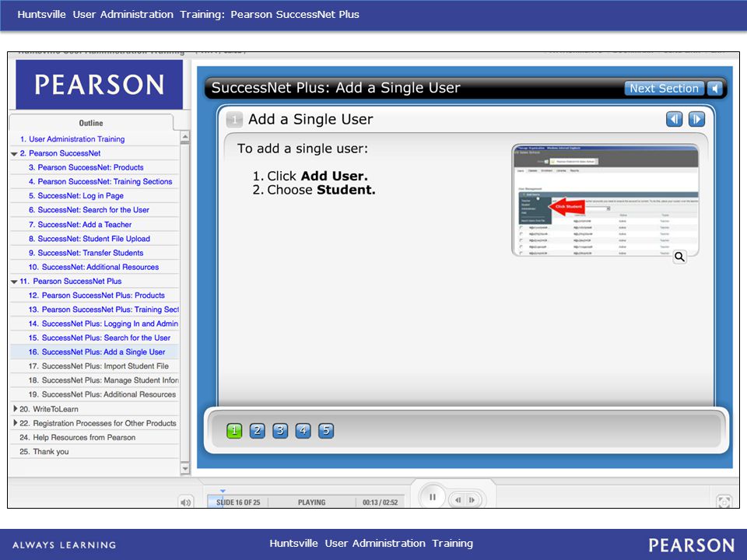747x560 pixels.
Task: Toggle fullscreen icon at player bottom right
Action: coord(724,502)
